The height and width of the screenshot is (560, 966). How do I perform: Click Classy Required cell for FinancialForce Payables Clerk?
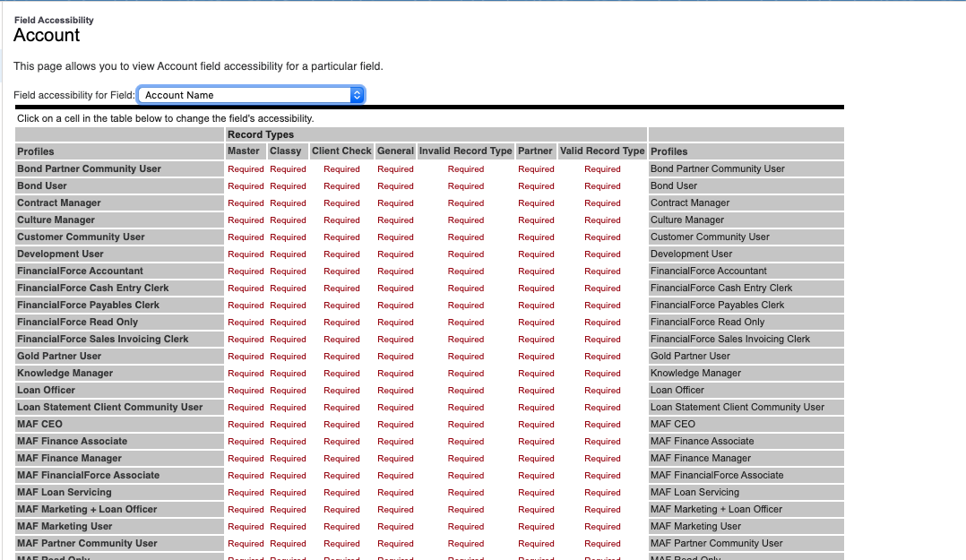point(288,305)
